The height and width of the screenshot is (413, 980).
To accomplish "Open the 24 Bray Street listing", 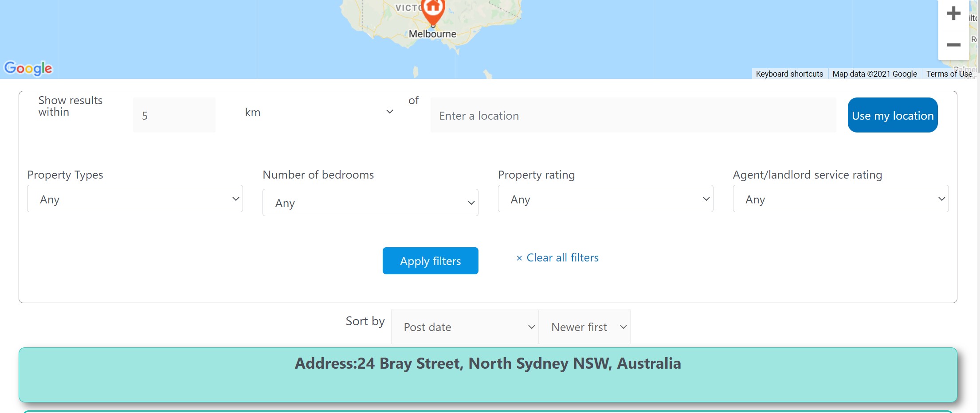I will tap(488, 375).
